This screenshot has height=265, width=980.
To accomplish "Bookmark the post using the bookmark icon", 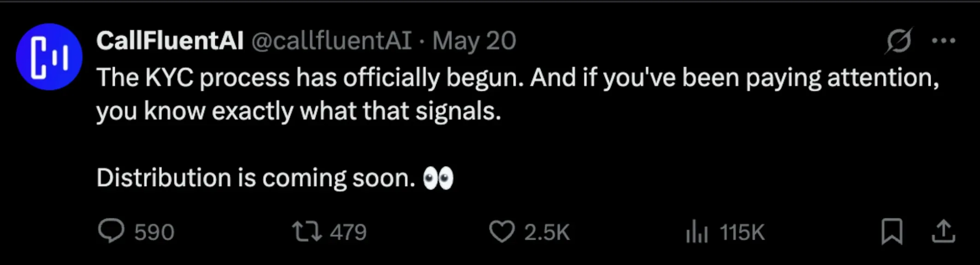I will click(x=892, y=231).
